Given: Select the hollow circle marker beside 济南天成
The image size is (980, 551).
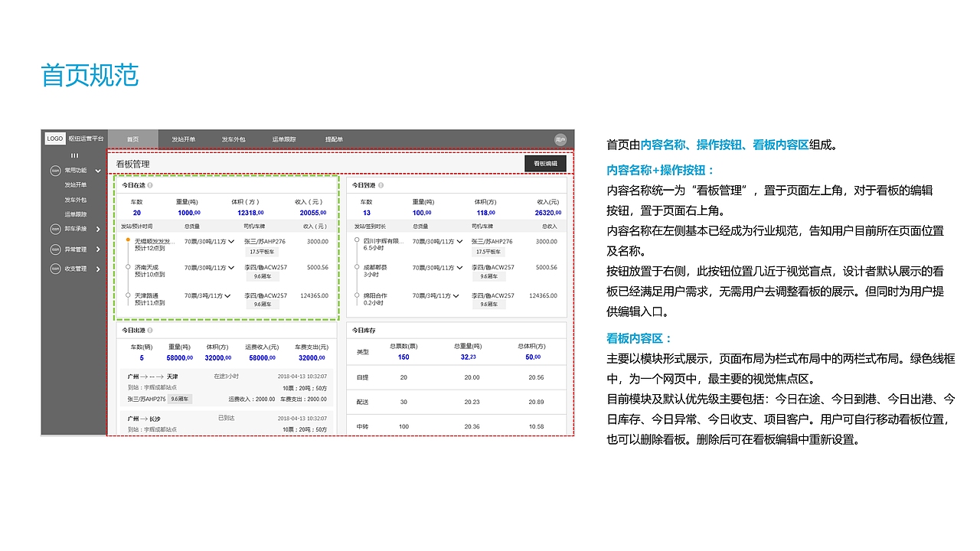Looking at the screenshot, I should (128, 267).
